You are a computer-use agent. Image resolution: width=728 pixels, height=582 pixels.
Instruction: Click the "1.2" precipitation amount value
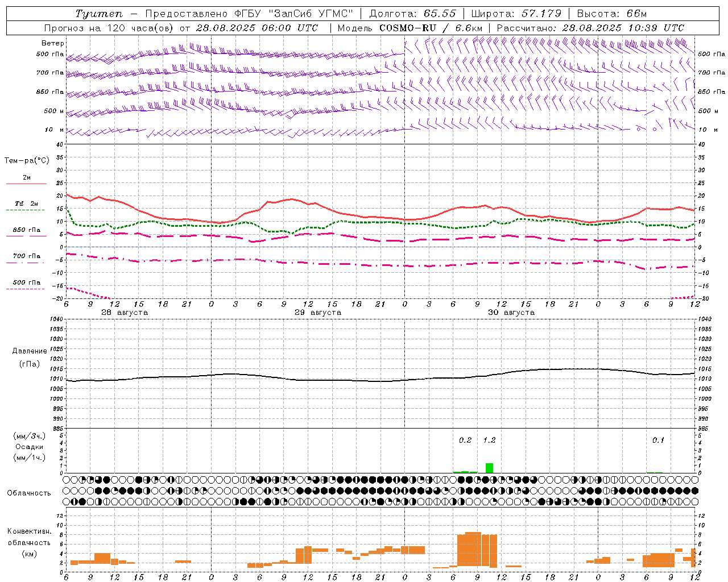click(x=489, y=440)
